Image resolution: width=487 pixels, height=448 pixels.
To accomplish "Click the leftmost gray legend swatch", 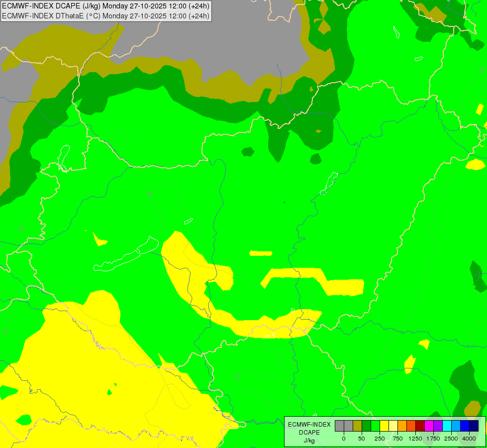I will (339, 426).
